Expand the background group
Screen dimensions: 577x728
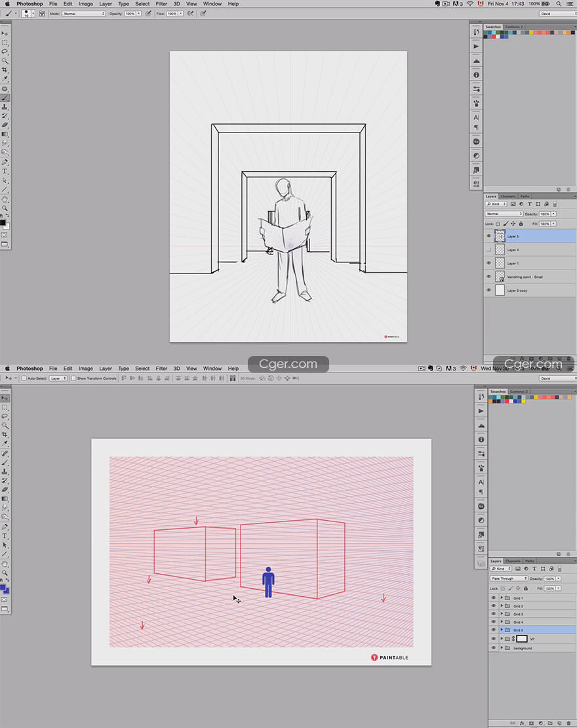[502, 648]
